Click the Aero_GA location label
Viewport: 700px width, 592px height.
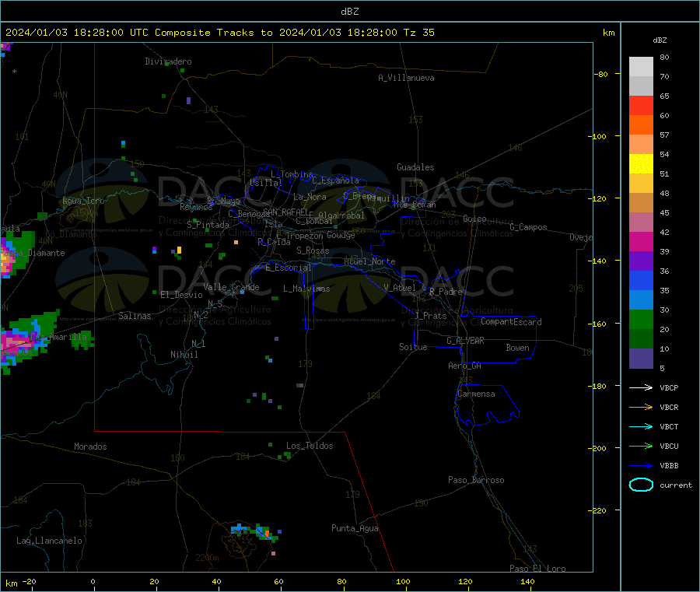pyautogui.click(x=465, y=366)
